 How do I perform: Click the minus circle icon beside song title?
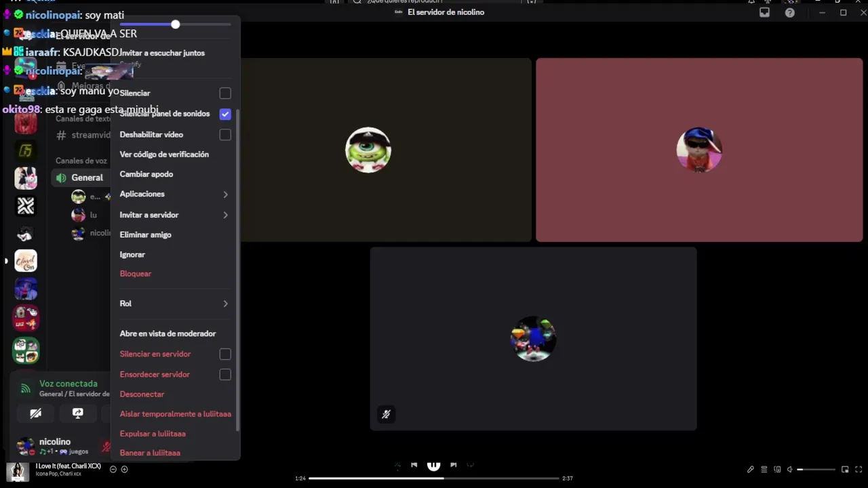113,469
